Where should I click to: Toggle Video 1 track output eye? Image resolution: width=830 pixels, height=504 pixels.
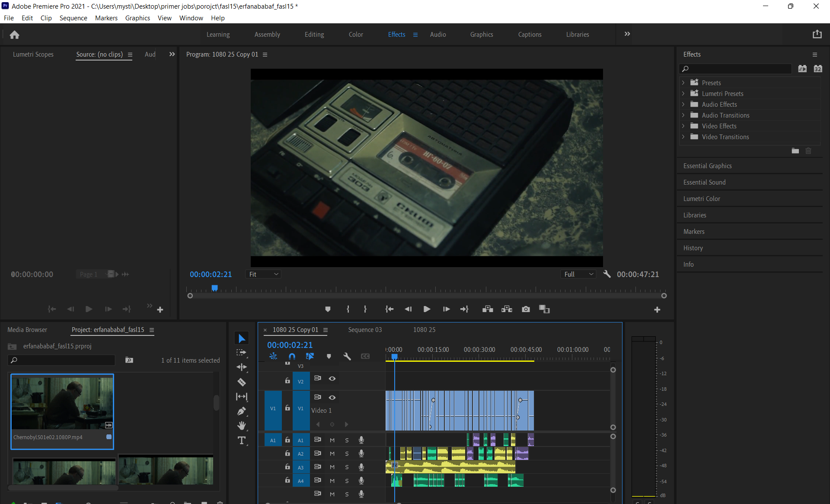[x=332, y=398]
